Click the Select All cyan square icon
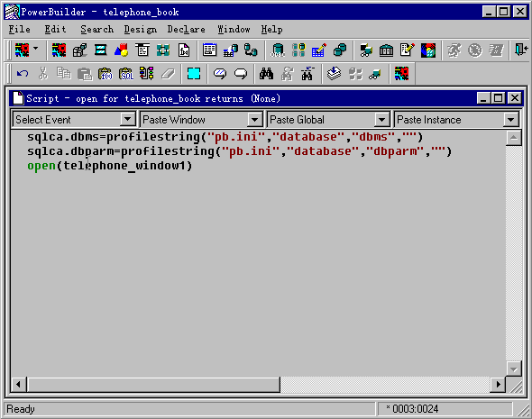Image resolution: width=532 pixels, height=419 pixels. [x=194, y=74]
